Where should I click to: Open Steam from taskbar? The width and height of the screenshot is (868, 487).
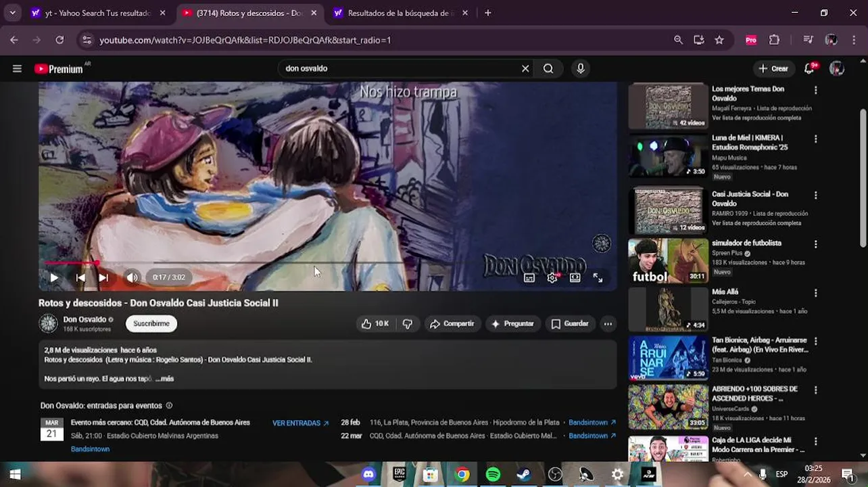pos(524,475)
